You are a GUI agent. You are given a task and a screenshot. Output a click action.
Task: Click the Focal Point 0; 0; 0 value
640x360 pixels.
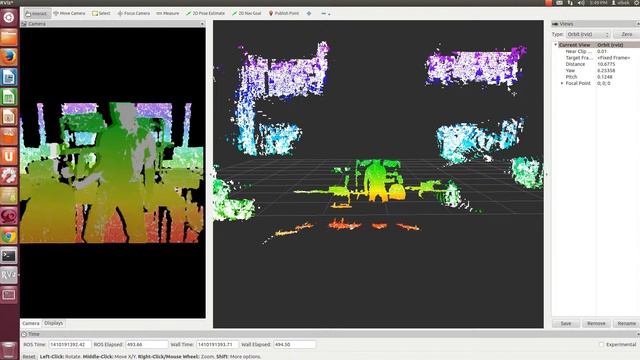point(604,83)
